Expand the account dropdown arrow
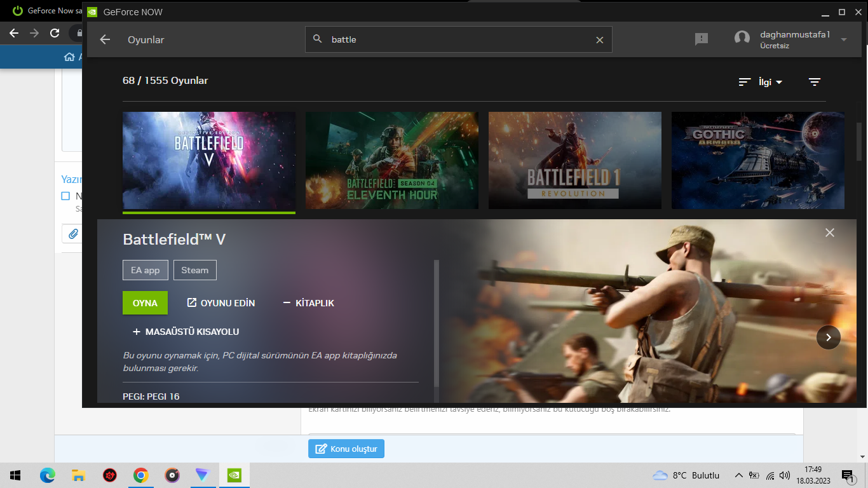 844,39
